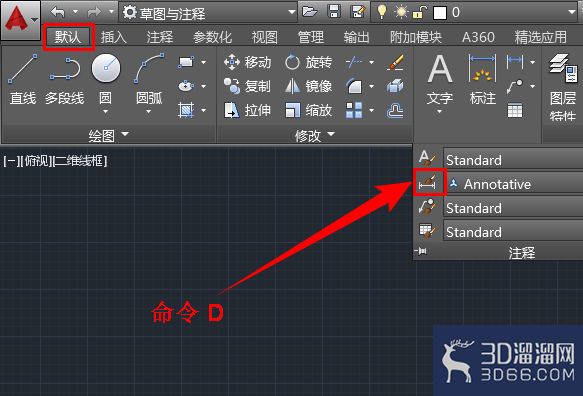Viewport: 583px width, 396px height.
Task: Select the rectangle draw tool
Action: point(186,62)
